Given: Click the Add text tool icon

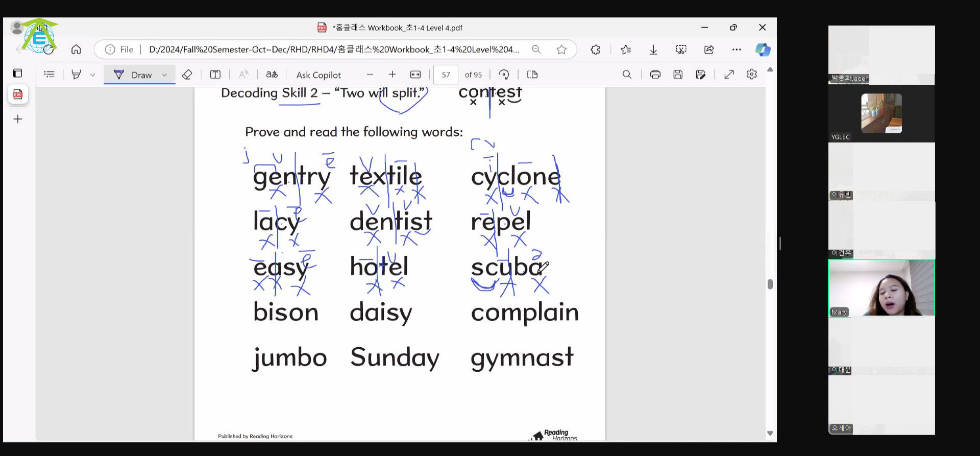Looking at the screenshot, I should pyautogui.click(x=215, y=75).
